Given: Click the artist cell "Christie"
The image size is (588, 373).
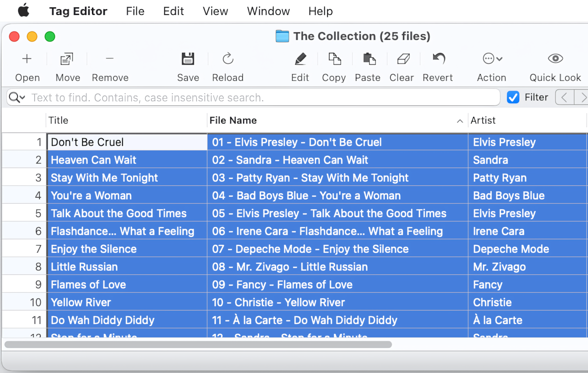Looking at the screenshot, I should coord(527,302).
